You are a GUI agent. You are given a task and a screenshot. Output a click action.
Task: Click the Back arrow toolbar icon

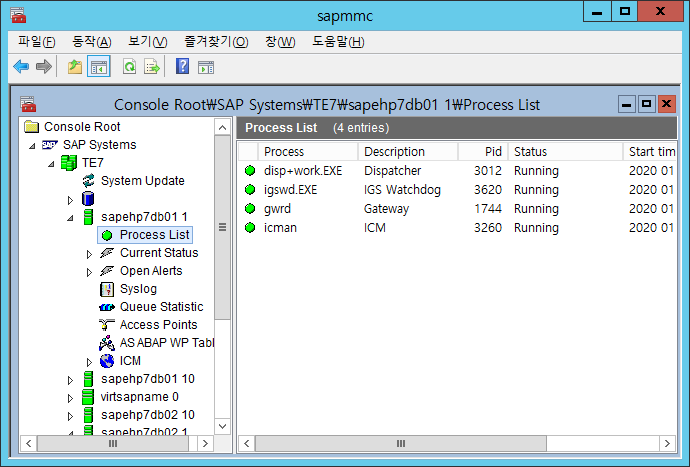coord(21,67)
